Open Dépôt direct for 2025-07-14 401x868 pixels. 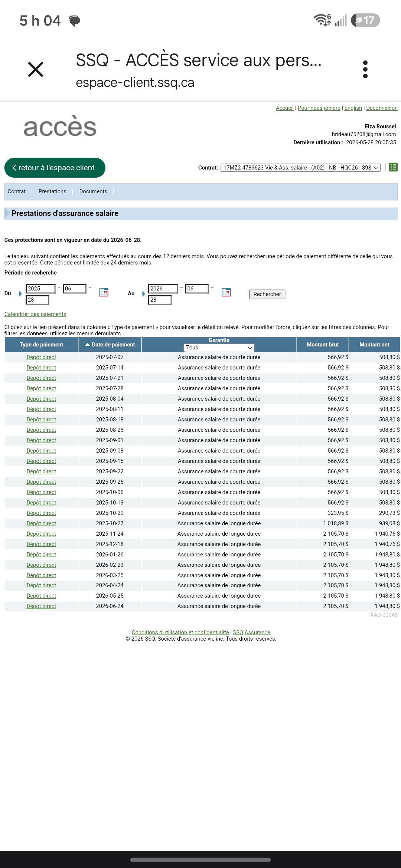pyautogui.click(x=41, y=368)
